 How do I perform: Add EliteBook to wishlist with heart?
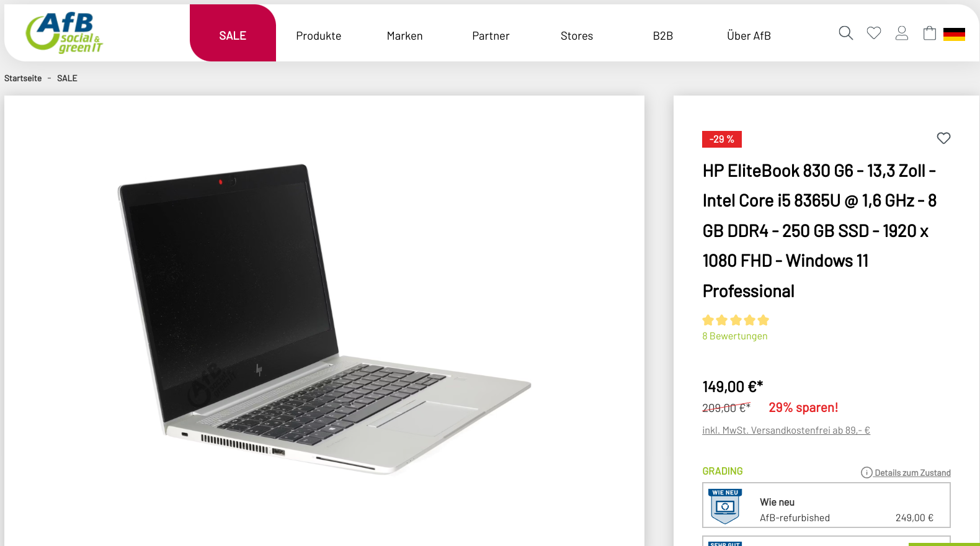[x=943, y=138]
